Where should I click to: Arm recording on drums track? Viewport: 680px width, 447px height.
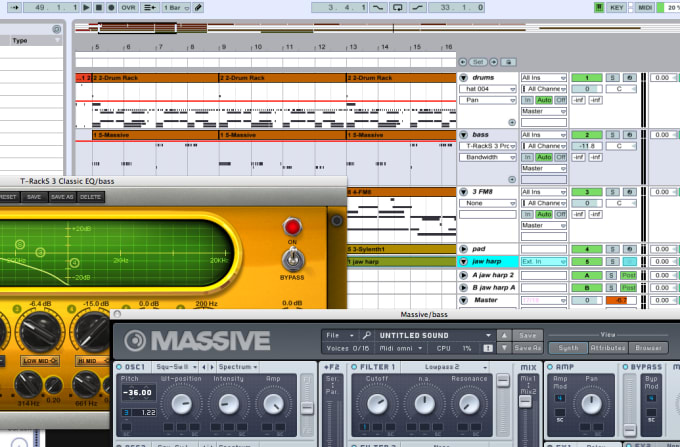click(629, 78)
